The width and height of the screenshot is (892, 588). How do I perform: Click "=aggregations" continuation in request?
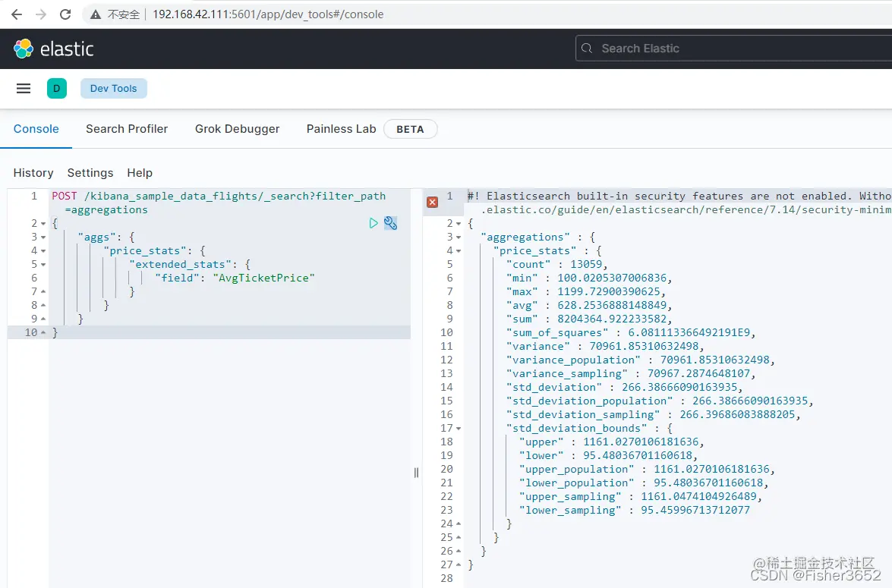106,210
